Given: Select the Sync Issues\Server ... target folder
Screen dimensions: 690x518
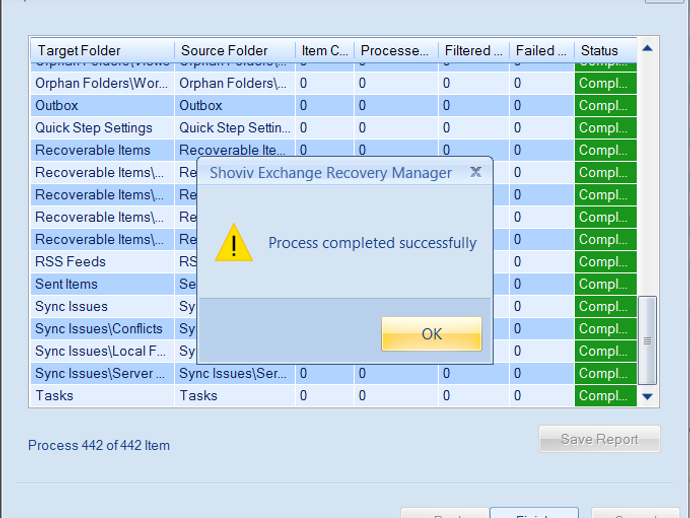Looking at the screenshot, I should 102,374.
